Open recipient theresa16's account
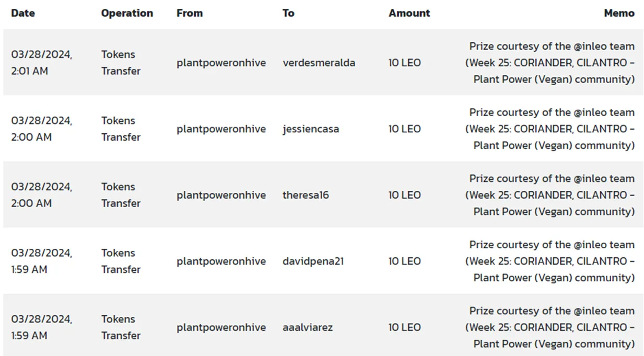 click(x=306, y=195)
